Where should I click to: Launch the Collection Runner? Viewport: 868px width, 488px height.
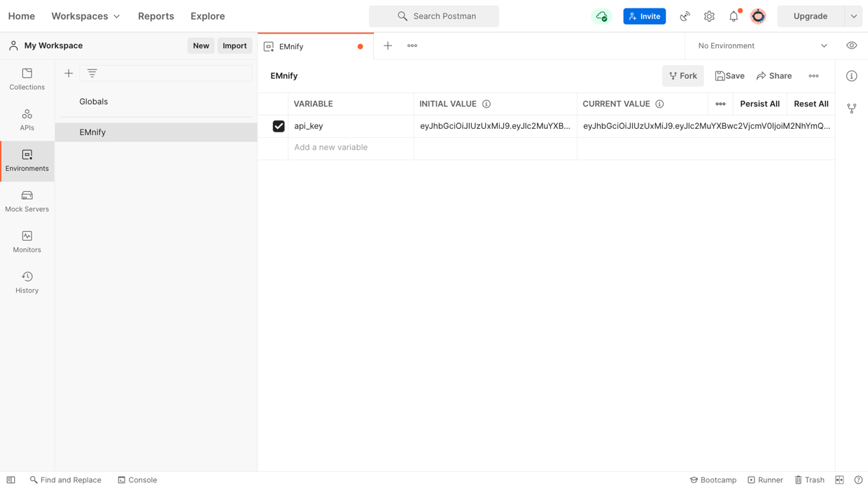[765, 480]
